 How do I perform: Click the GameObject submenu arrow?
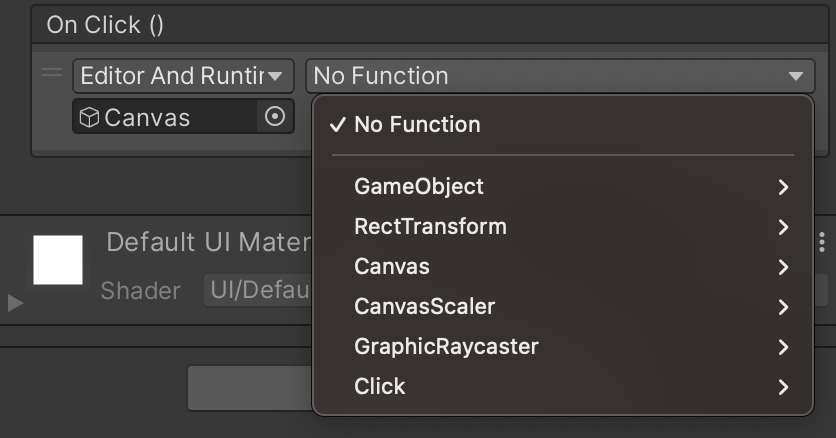click(783, 187)
